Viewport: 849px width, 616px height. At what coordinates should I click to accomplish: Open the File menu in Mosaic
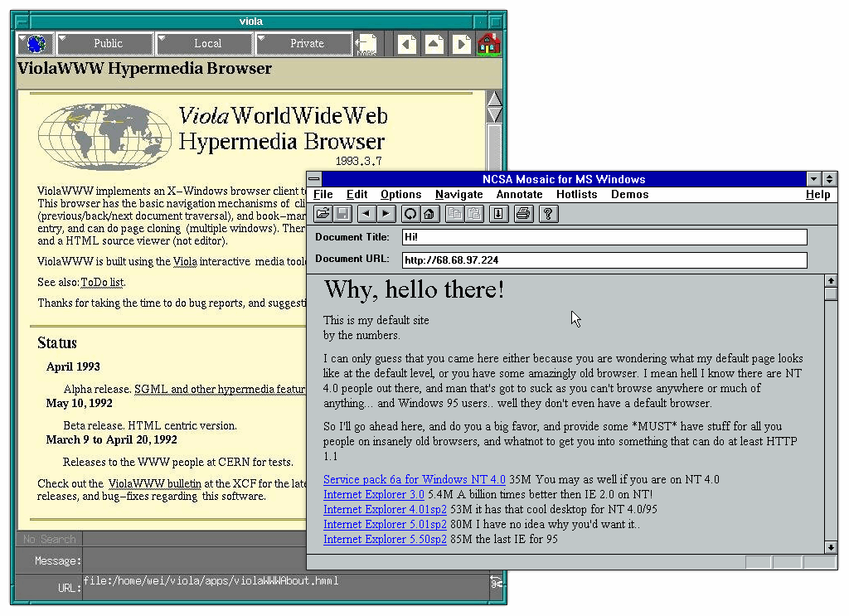point(323,194)
